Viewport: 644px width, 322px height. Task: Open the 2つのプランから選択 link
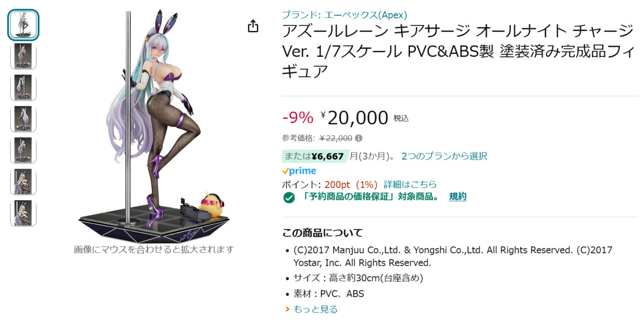click(x=444, y=156)
